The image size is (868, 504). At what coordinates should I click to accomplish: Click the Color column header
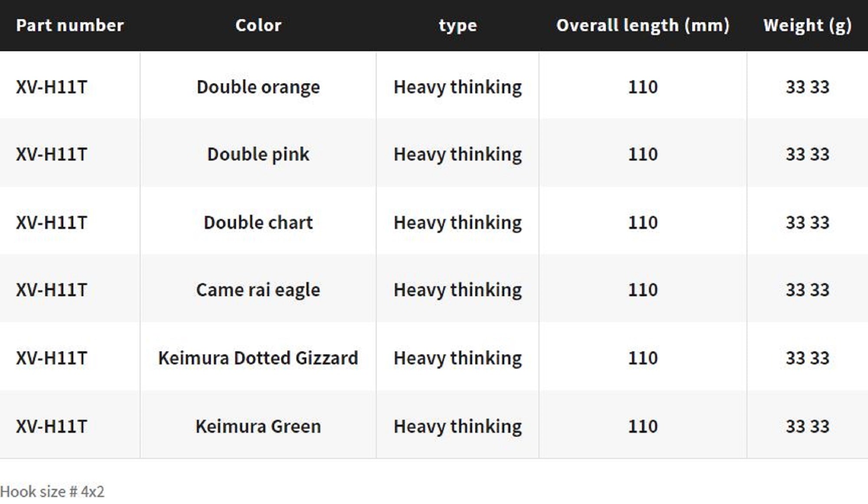(x=258, y=25)
